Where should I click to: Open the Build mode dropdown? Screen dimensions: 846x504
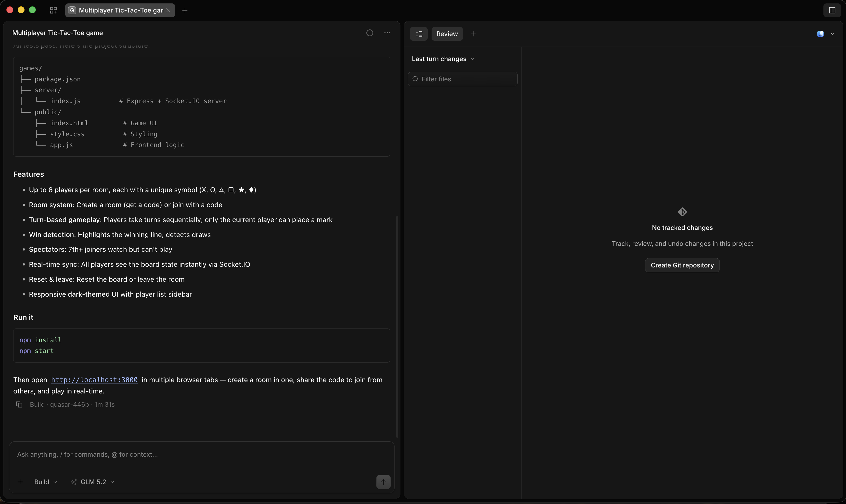[46, 482]
